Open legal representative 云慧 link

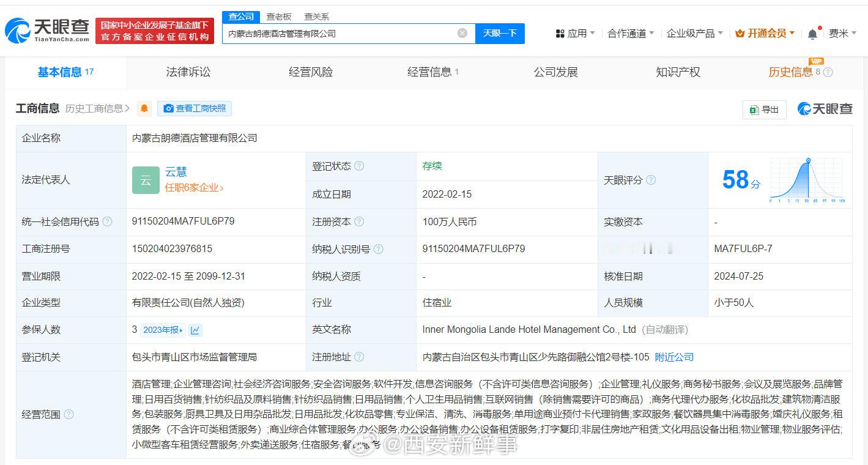pos(176,172)
